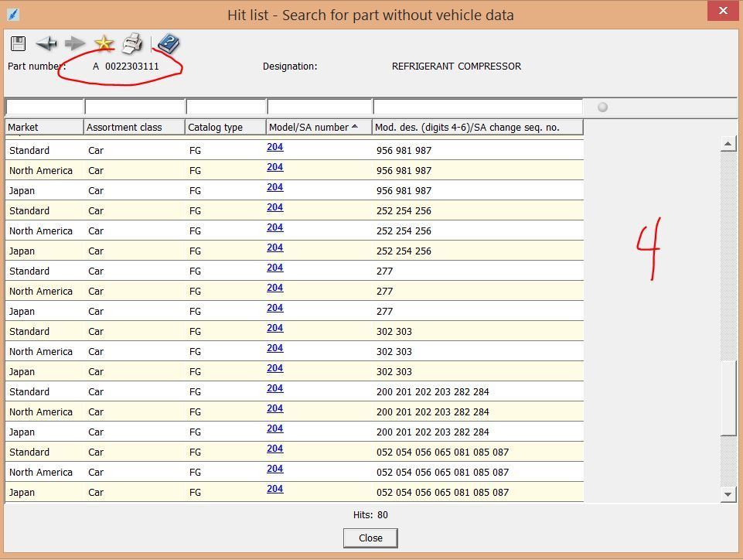Sort by the Market column header

click(x=43, y=127)
